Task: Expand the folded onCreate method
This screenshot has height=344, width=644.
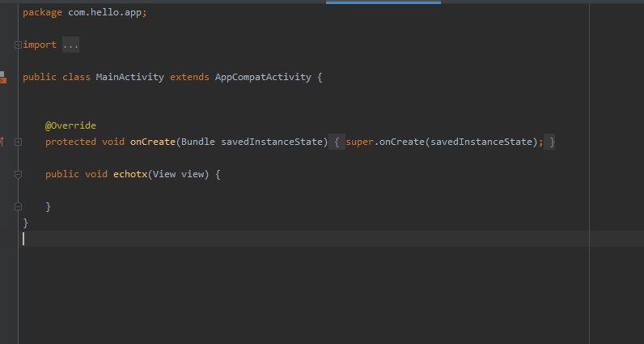Action: tap(18, 142)
